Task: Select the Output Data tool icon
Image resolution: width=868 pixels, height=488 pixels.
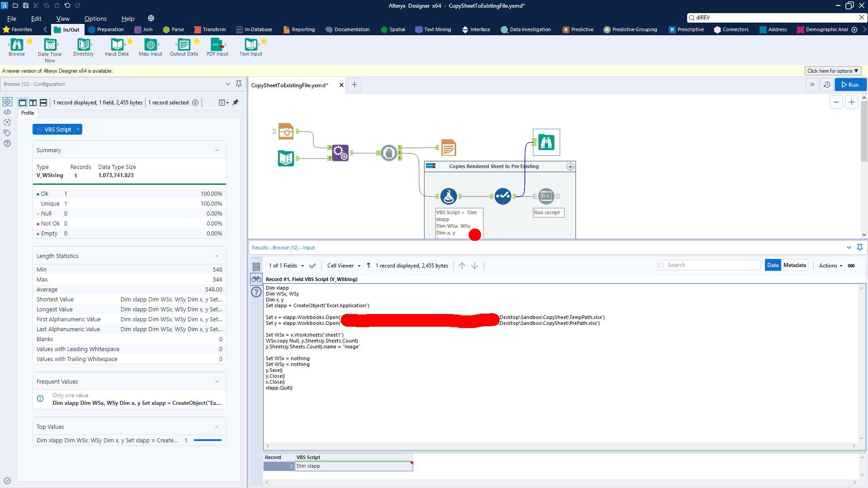Action: (184, 45)
